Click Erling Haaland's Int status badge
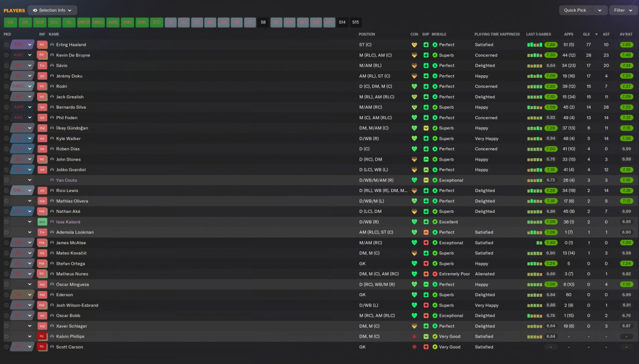 pyautogui.click(x=42, y=45)
